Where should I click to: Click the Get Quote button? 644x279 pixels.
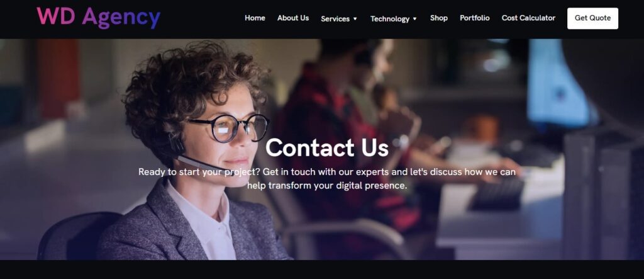592,18
